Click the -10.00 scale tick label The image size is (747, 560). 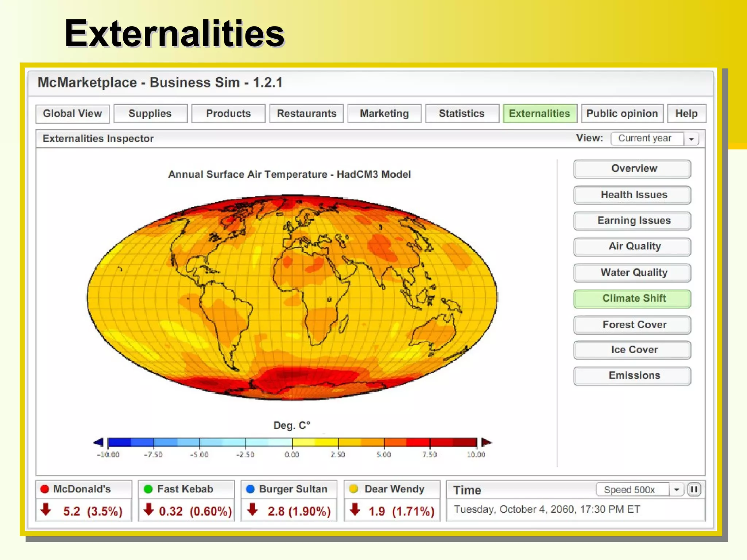point(108,455)
